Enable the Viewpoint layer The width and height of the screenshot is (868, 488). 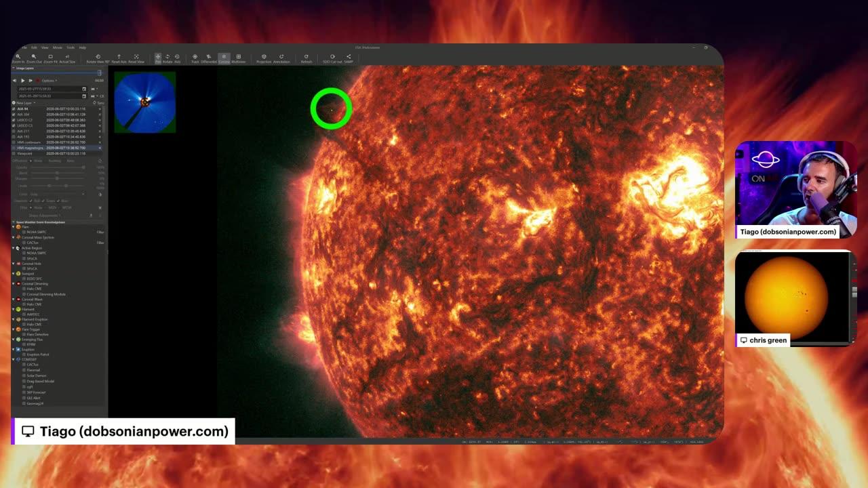point(14,153)
